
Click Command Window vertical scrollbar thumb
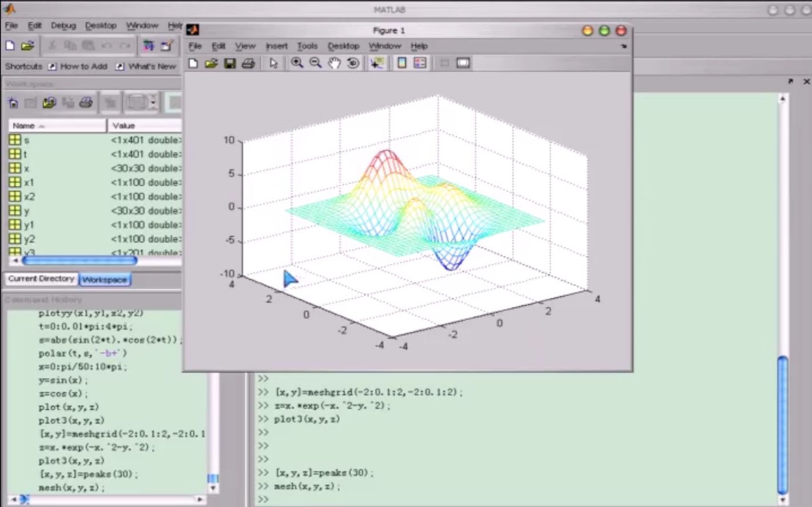(783, 424)
